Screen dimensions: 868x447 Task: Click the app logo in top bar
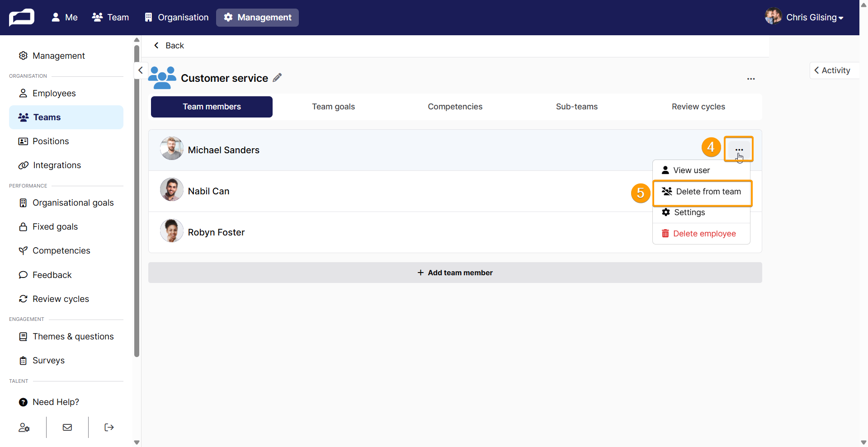click(22, 18)
